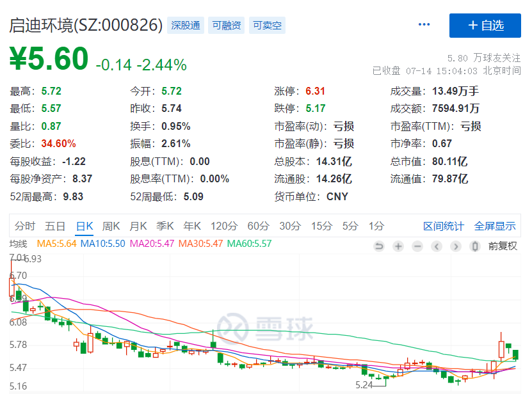This screenshot has height=394, width=532.
Task: Open the 前复权 adjustment dropdown
Action: tap(503, 246)
